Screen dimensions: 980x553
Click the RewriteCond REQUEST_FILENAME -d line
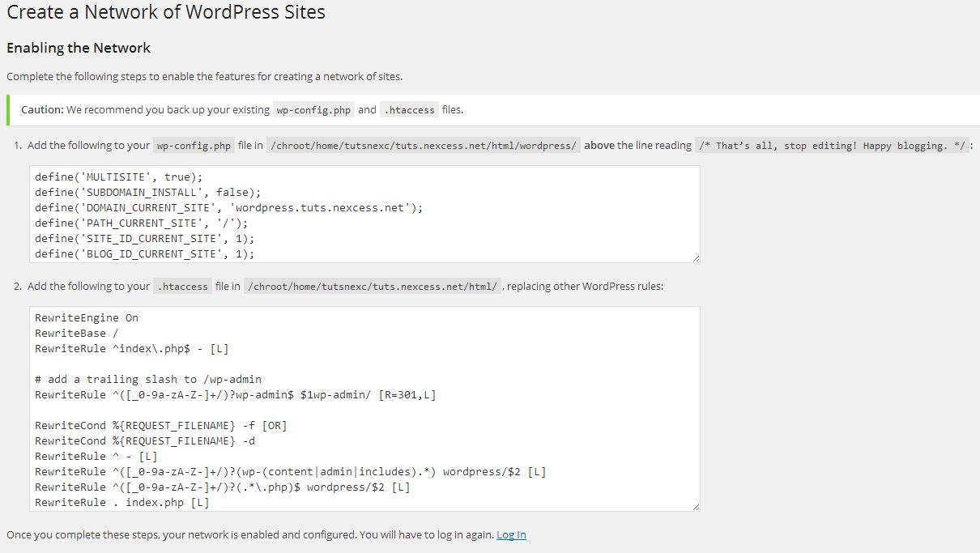(x=145, y=440)
